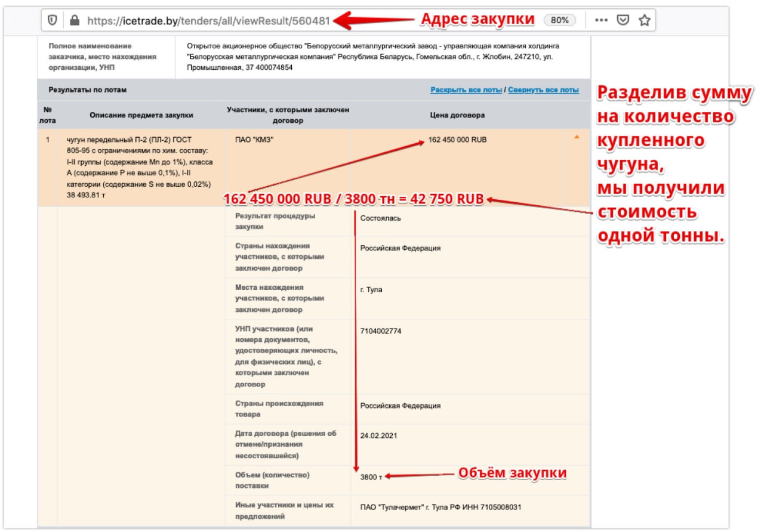Image resolution: width=764 pixels, height=532 pixels.
Task: Bookmark this page with the star icon
Action: point(644,20)
